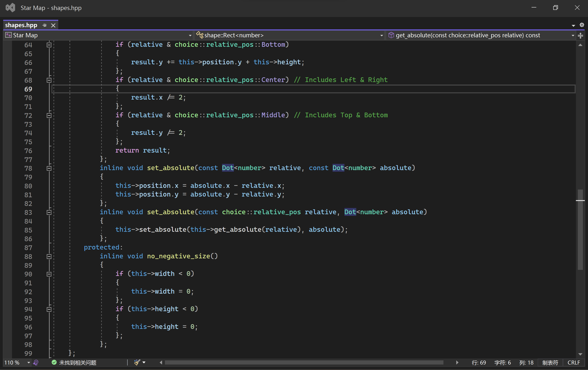Image resolution: width=588 pixels, height=370 pixels.
Task: Pin the shapes.hpp tab
Action: (x=44, y=25)
